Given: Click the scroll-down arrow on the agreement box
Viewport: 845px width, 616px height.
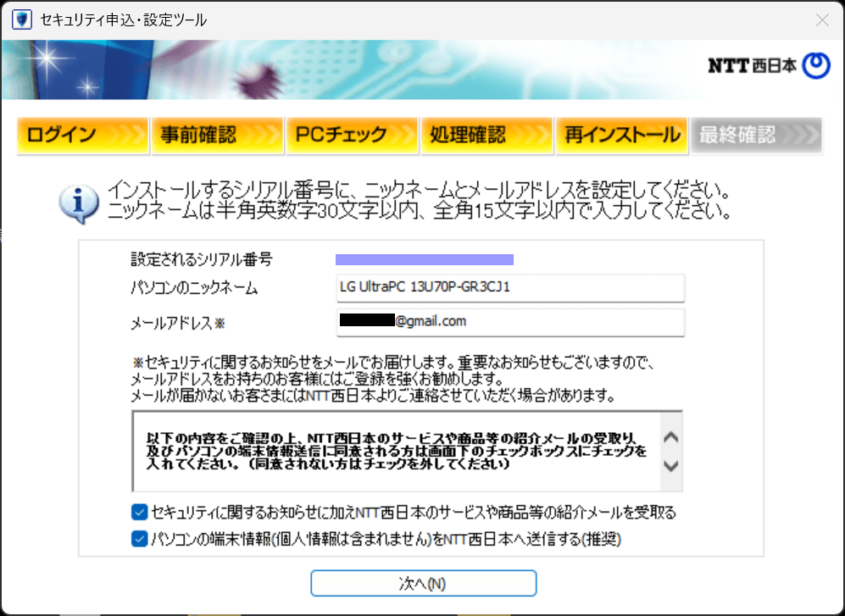Looking at the screenshot, I should (x=670, y=465).
